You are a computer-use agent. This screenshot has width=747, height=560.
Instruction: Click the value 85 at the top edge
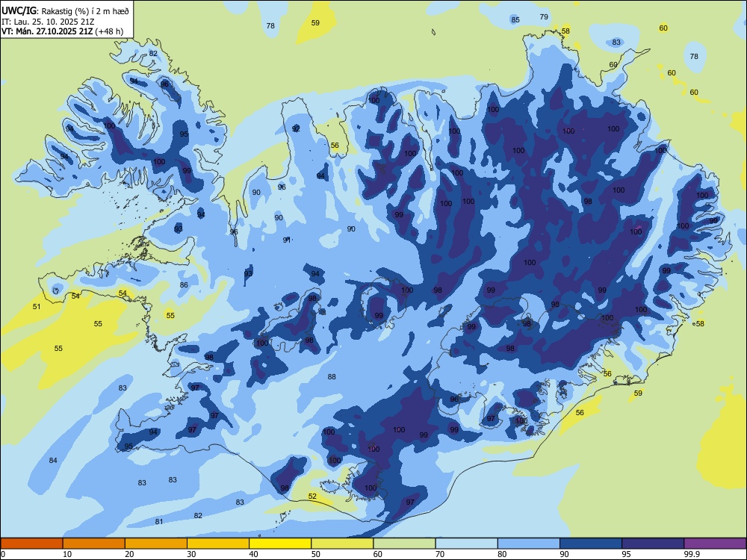515,19
